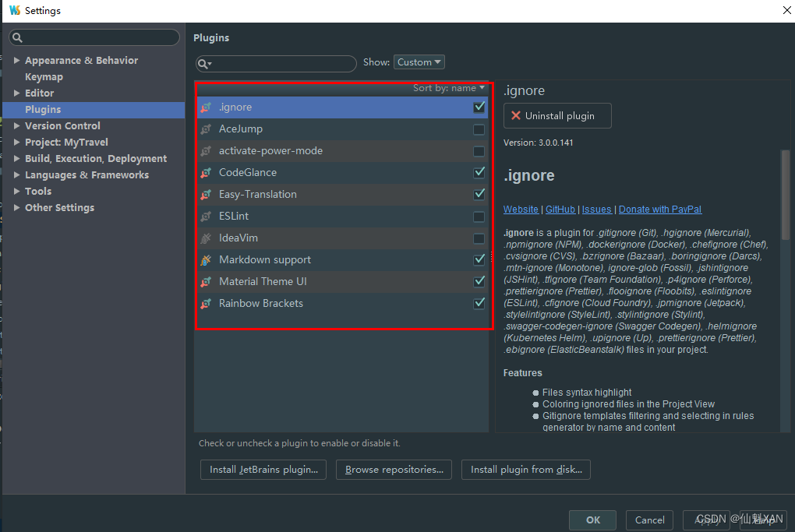The height and width of the screenshot is (532, 795).
Task: Click the .ignore plugin icon in list
Action: pyautogui.click(x=206, y=107)
